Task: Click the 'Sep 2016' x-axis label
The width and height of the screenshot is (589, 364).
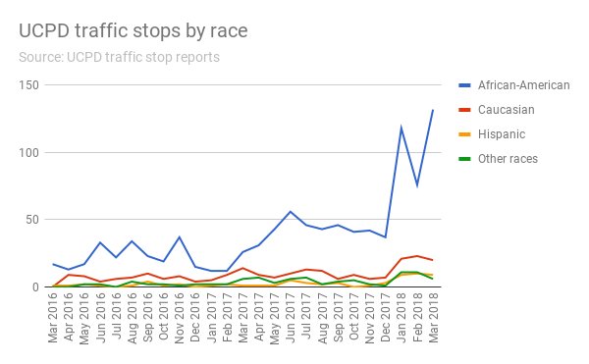Action: pos(148,318)
